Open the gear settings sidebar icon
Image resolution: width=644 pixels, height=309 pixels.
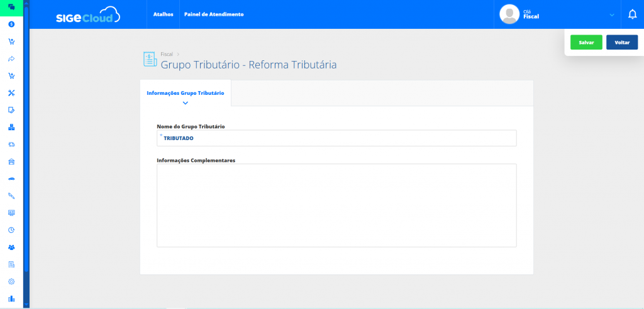coord(11,281)
